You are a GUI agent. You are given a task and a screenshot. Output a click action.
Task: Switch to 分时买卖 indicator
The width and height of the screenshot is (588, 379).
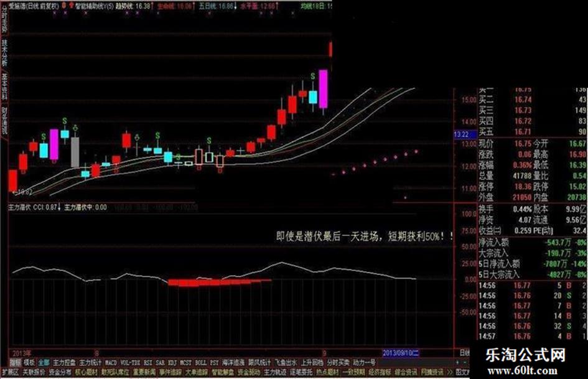coord(338,363)
